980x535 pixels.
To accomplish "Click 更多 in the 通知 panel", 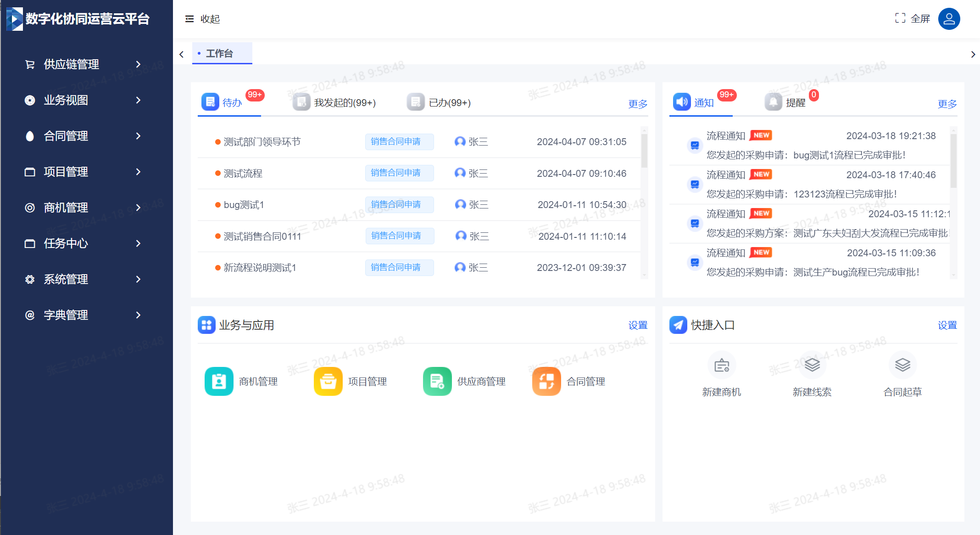I will (x=947, y=104).
